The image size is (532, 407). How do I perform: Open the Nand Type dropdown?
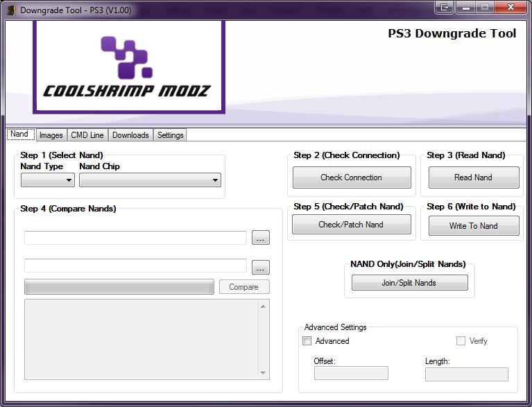[x=48, y=180]
